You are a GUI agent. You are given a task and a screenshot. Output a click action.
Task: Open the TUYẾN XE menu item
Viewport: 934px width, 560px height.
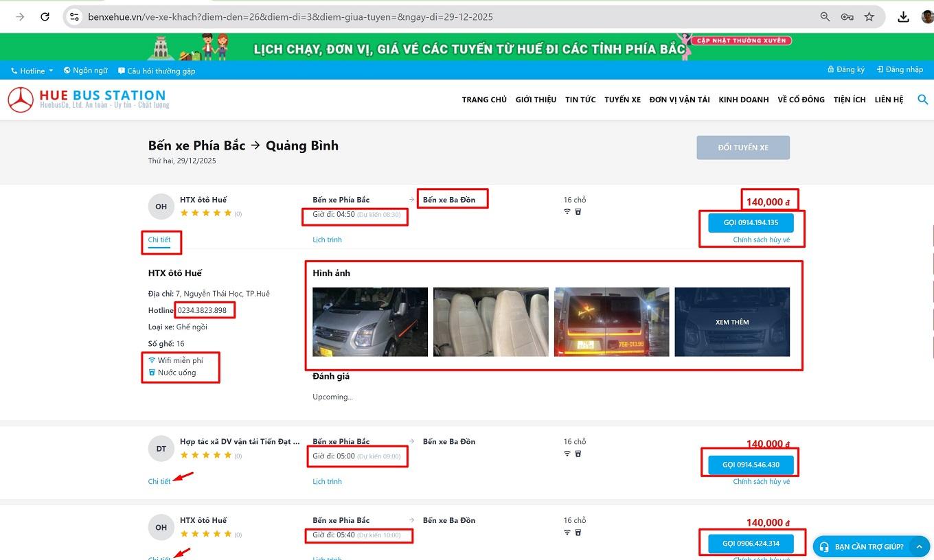(622, 100)
